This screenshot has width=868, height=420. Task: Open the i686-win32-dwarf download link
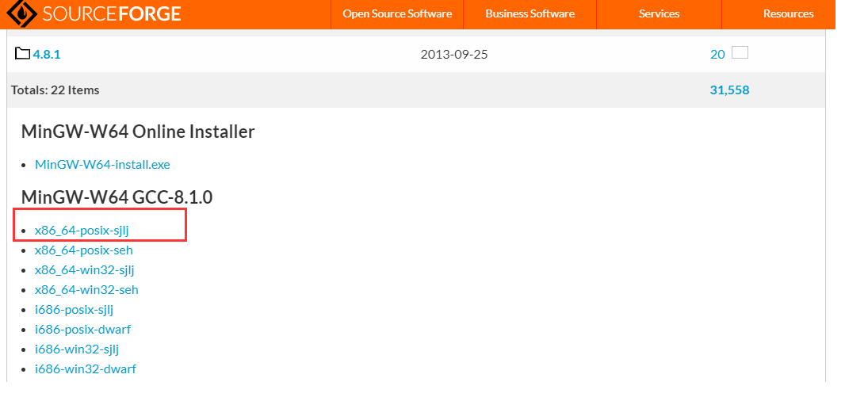point(86,368)
